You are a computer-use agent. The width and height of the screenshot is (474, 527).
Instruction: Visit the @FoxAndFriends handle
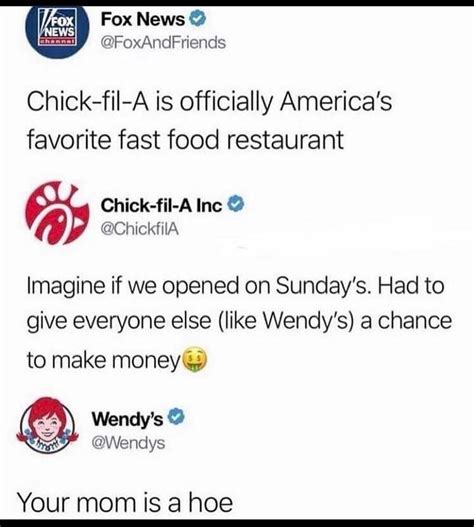tap(163, 43)
